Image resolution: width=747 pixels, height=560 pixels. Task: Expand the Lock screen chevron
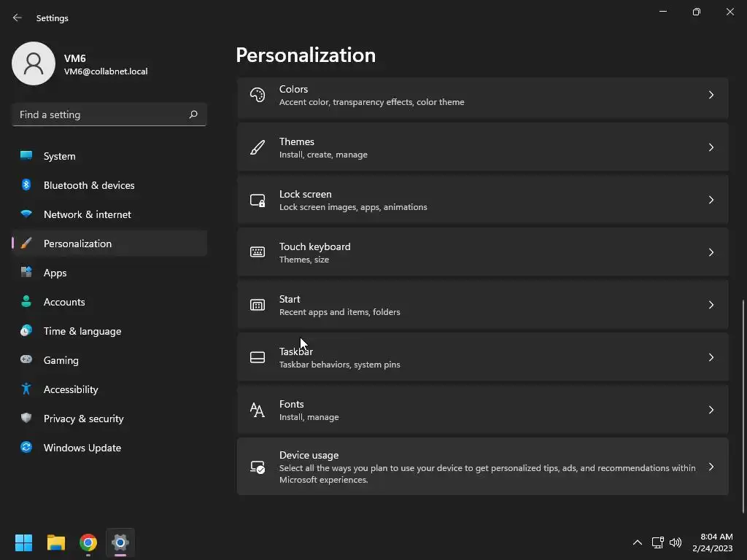pyautogui.click(x=711, y=200)
